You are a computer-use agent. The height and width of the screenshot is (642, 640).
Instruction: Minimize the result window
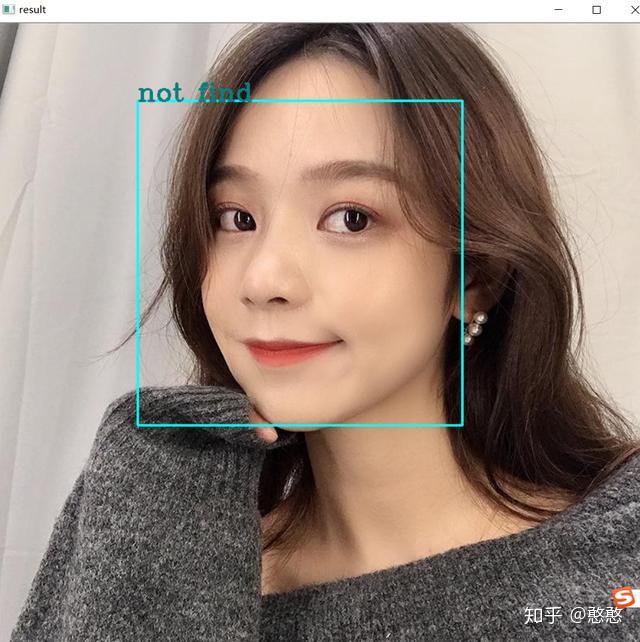point(559,9)
